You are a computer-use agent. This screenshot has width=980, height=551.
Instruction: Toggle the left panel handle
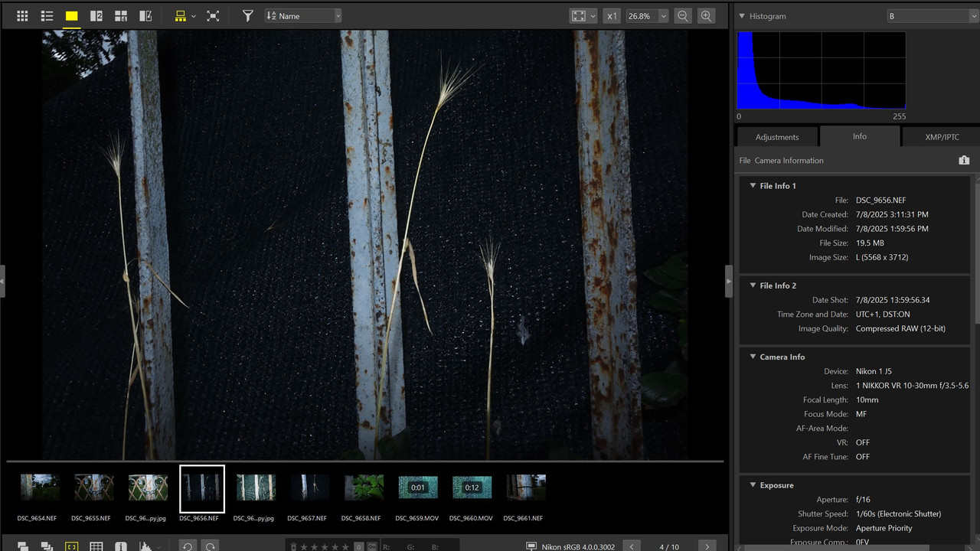(2, 281)
